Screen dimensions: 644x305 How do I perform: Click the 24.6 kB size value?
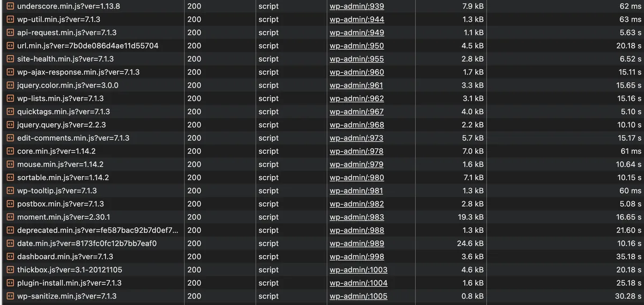pos(471,244)
